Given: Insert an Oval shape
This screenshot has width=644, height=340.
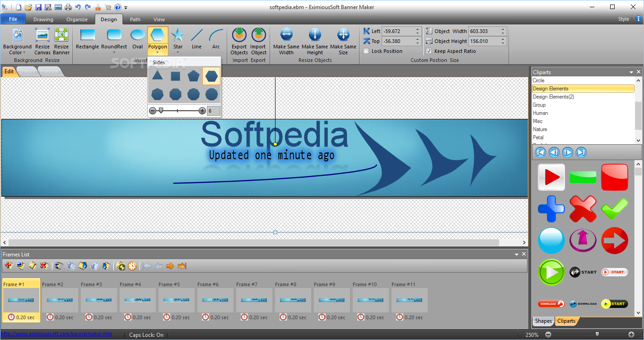Looking at the screenshot, I should click(x=138, y=39).
